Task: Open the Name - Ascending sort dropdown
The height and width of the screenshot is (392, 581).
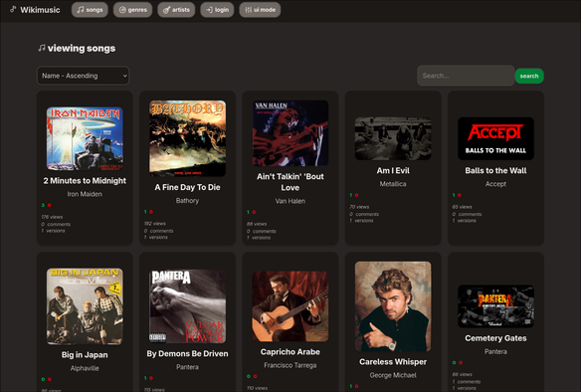Action: (83, 76)
